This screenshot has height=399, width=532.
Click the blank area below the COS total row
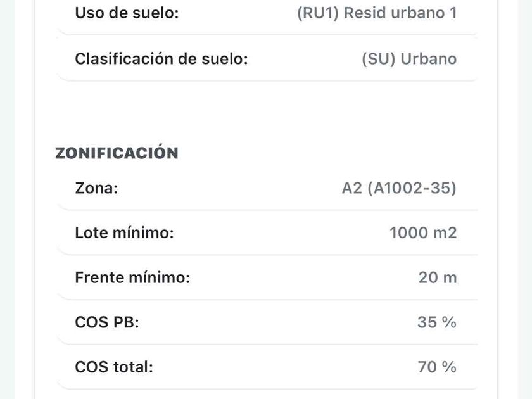pos(266,394)
